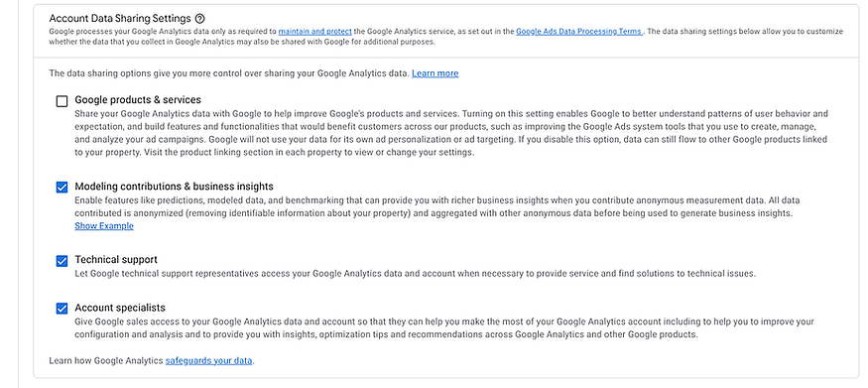Click the Technical support description paragraph
The image size is (868, 388).
(x=416, y=274)
